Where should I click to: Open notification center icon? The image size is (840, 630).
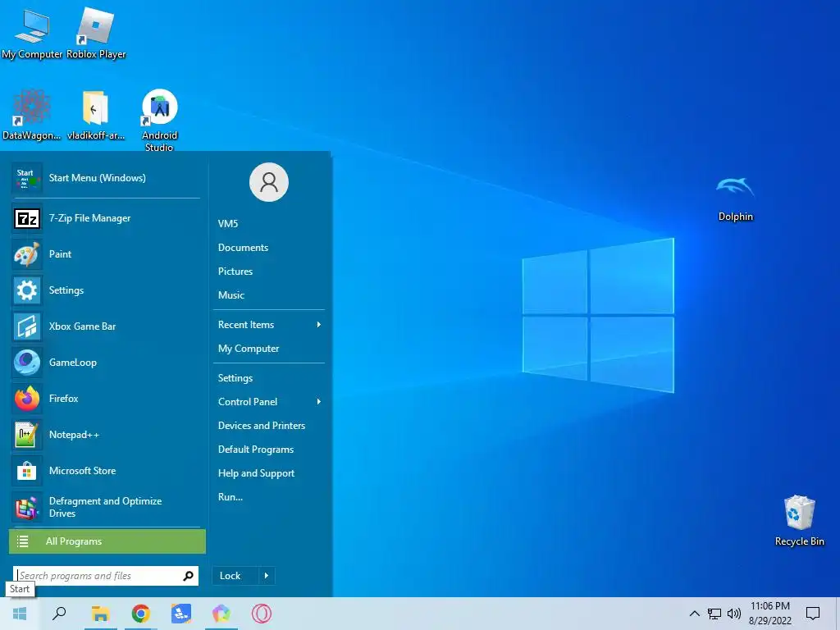813,614
